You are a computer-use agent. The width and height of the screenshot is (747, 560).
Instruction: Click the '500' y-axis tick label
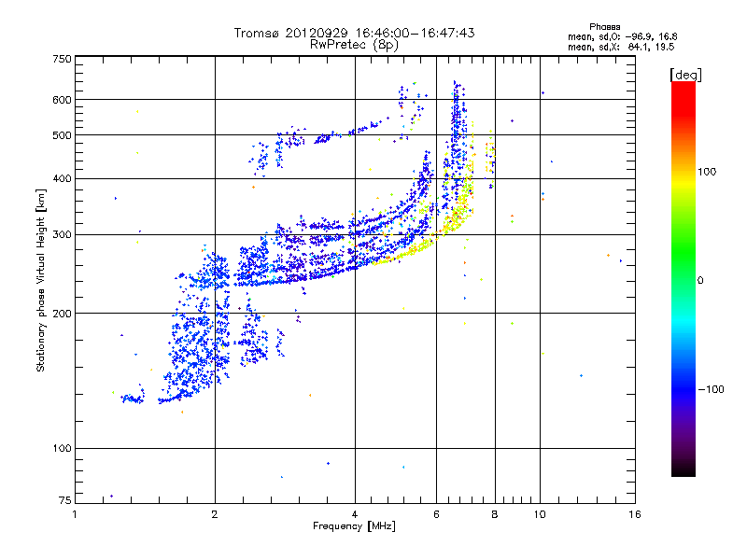click(63, 135)
